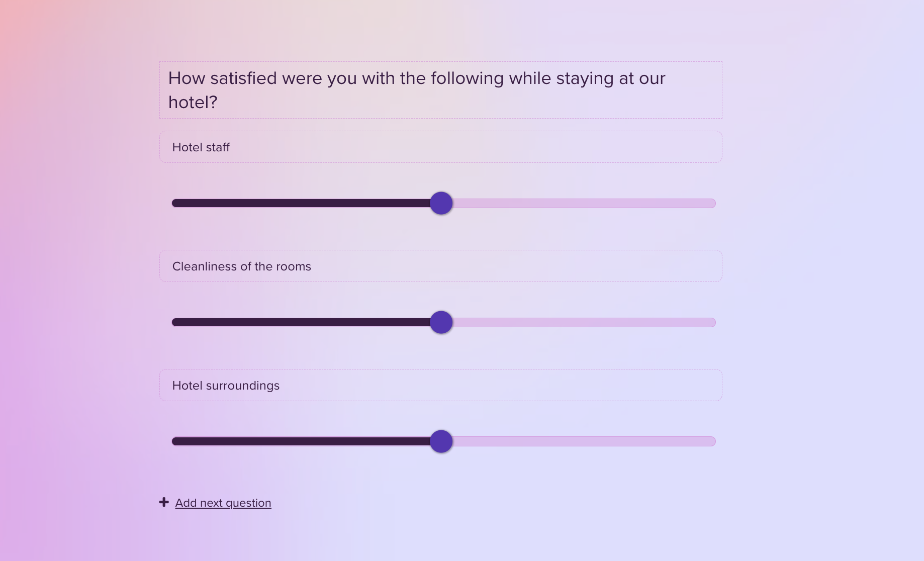This screenshot has width=924, height=561.
Task: Click the unfilled track of the Cleanliness slider
Action: click(578, 322)
